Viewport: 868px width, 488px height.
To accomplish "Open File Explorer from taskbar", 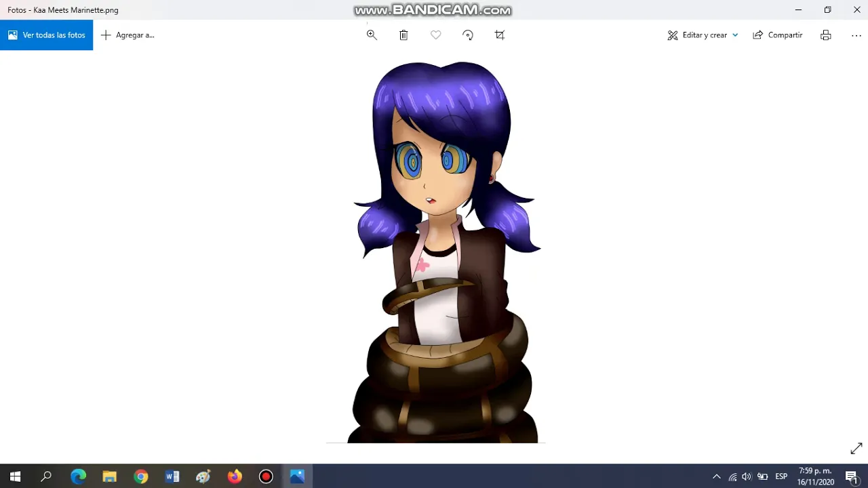I will 109,476.
